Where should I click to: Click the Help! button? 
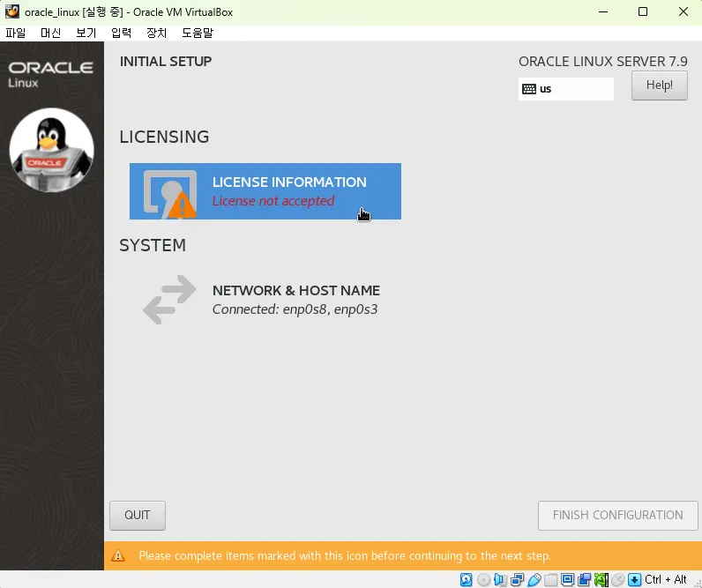[659, 86]
